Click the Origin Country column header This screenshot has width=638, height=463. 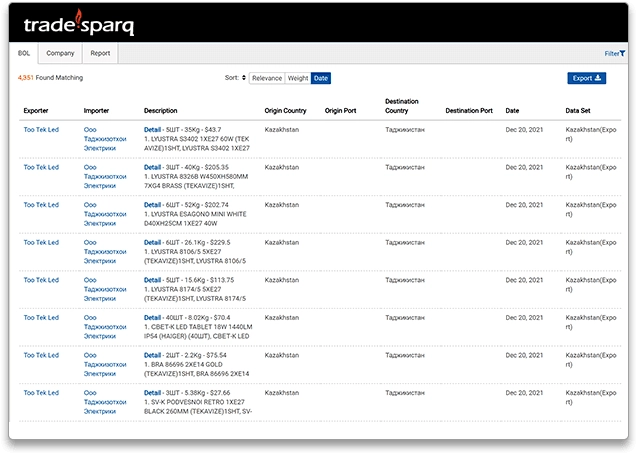coord(285,111)
